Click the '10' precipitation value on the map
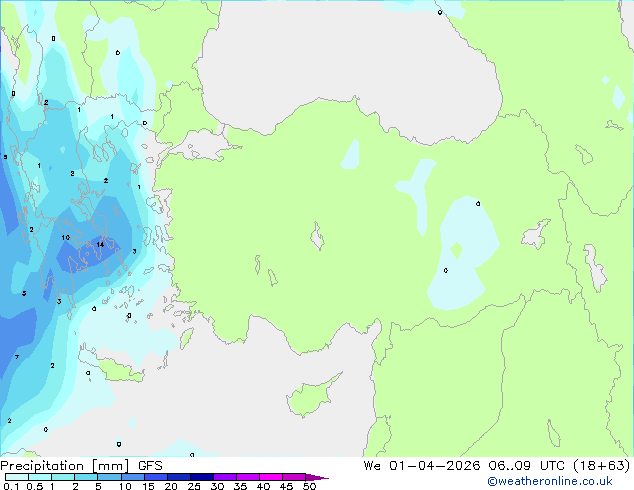This screenshot has width=634, height=490. (66, 237)
